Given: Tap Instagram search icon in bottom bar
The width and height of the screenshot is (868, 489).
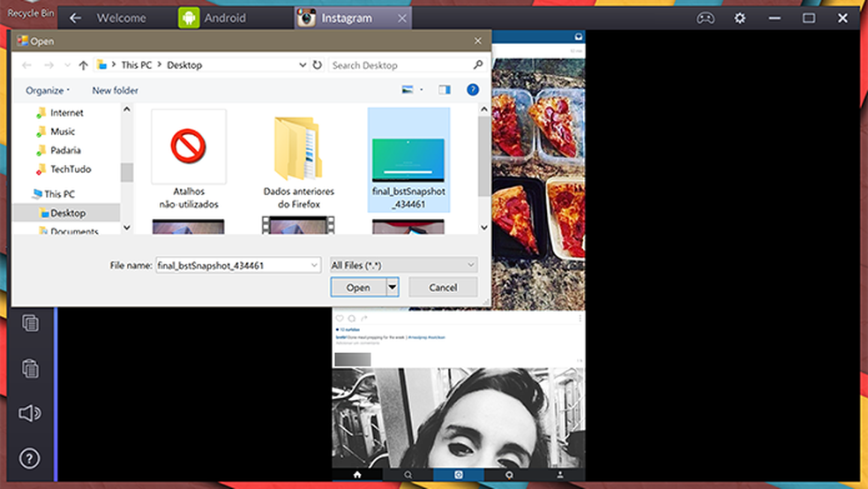Looking at the screenshot, I should pos(408,475).
